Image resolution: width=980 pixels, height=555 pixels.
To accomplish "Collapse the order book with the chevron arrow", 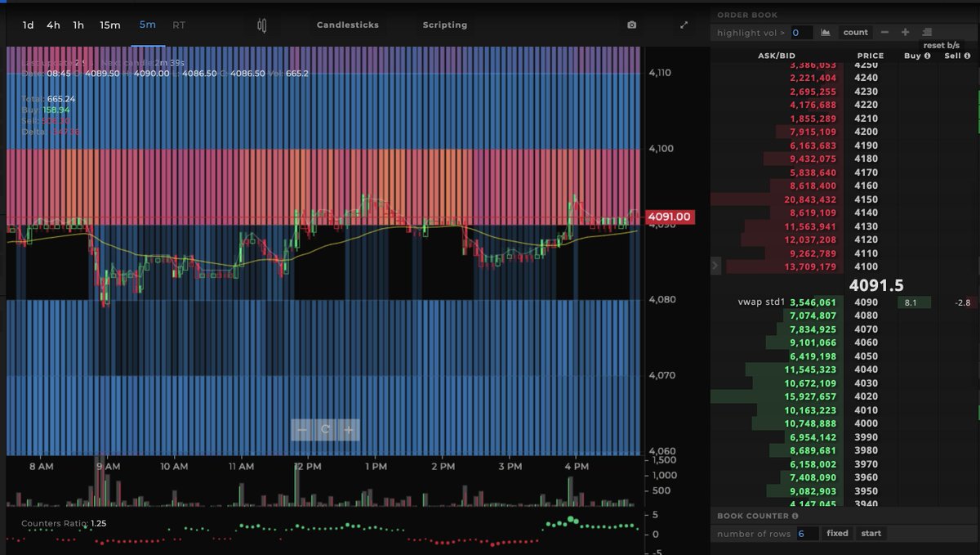I will [716, 265].
